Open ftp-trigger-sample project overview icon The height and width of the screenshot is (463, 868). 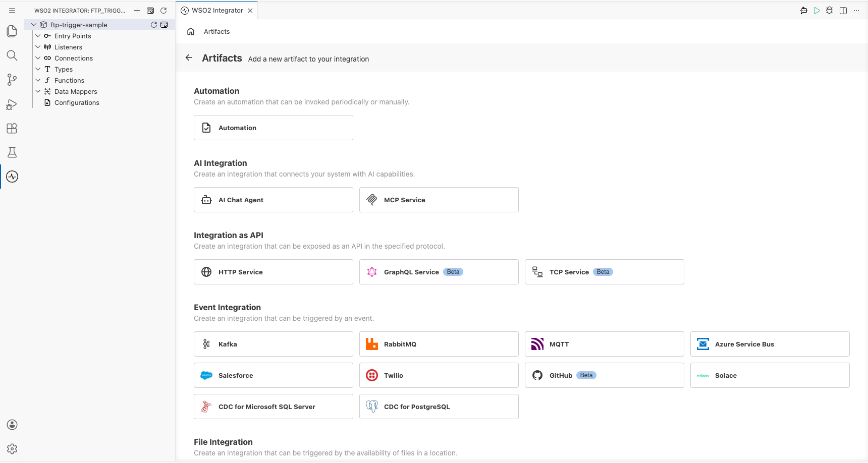point(164,25)
